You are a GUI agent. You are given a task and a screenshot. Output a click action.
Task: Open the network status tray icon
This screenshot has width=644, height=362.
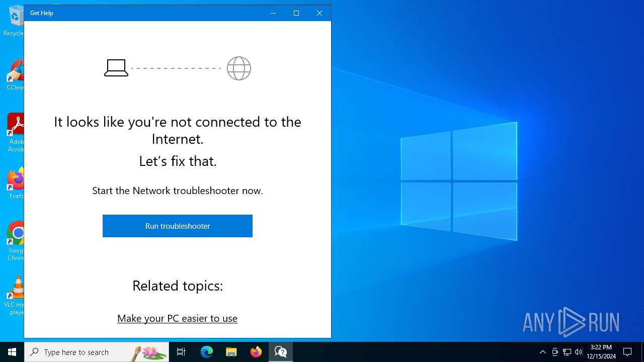pos(567,352)
